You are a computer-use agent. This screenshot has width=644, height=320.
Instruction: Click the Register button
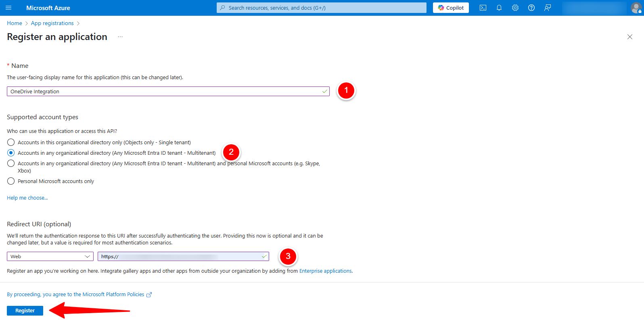25,310
